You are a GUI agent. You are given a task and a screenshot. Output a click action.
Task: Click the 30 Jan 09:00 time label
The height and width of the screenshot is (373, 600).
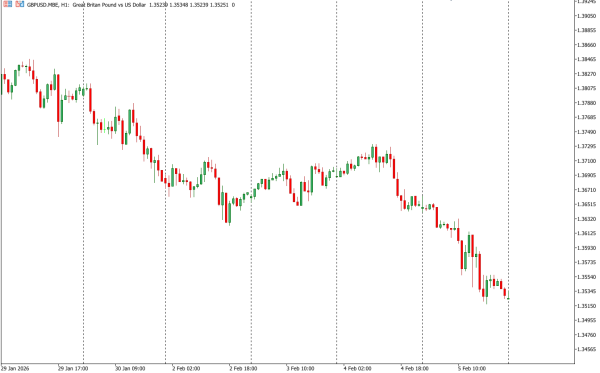click(130, 369)
